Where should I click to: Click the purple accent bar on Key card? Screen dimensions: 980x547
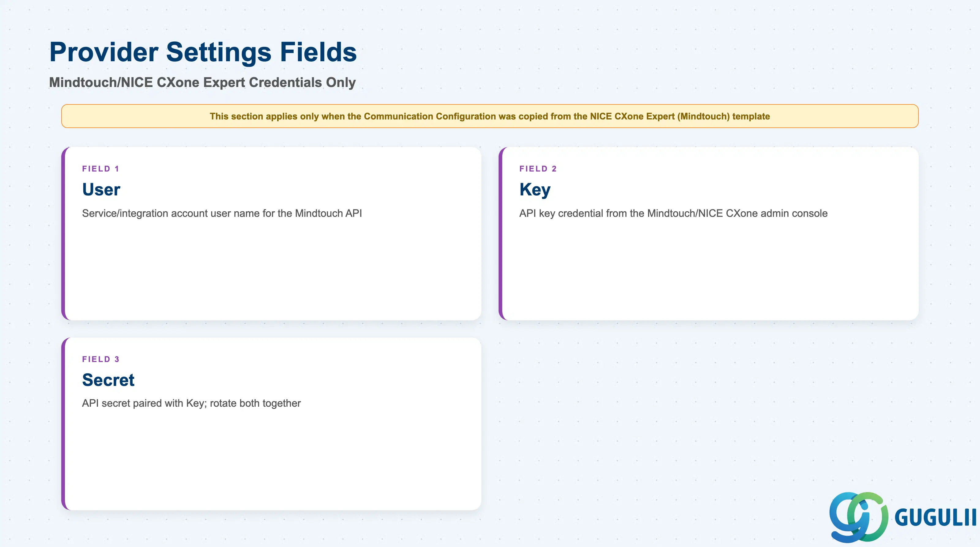(x=500, y=234)
